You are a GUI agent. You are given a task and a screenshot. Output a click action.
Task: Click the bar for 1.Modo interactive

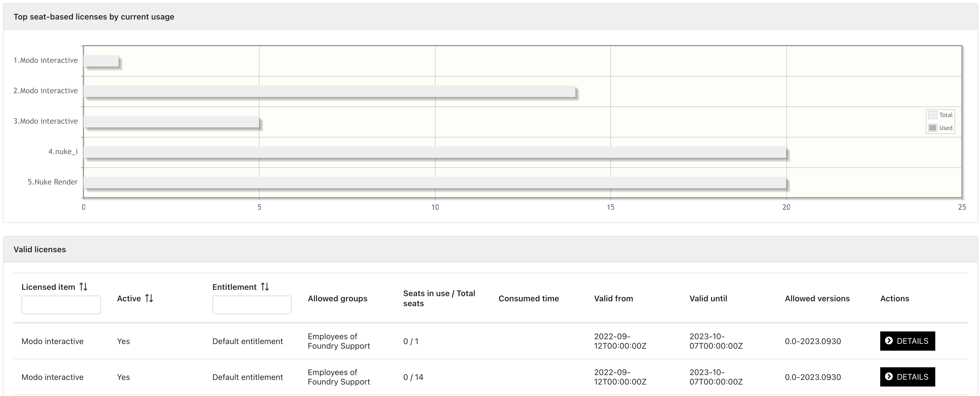point(101,61)
